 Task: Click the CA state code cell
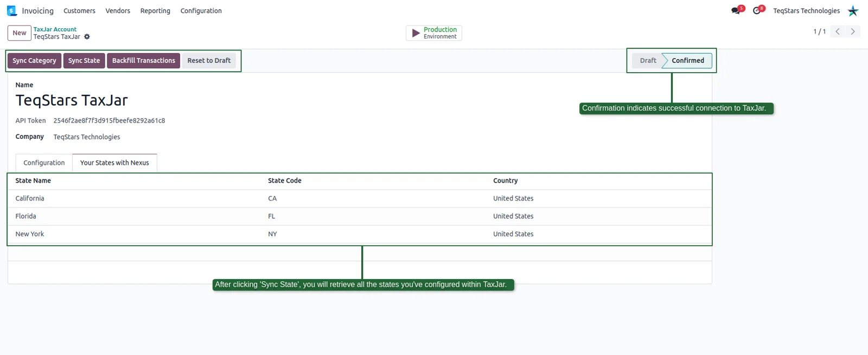(x=272, y=198)
